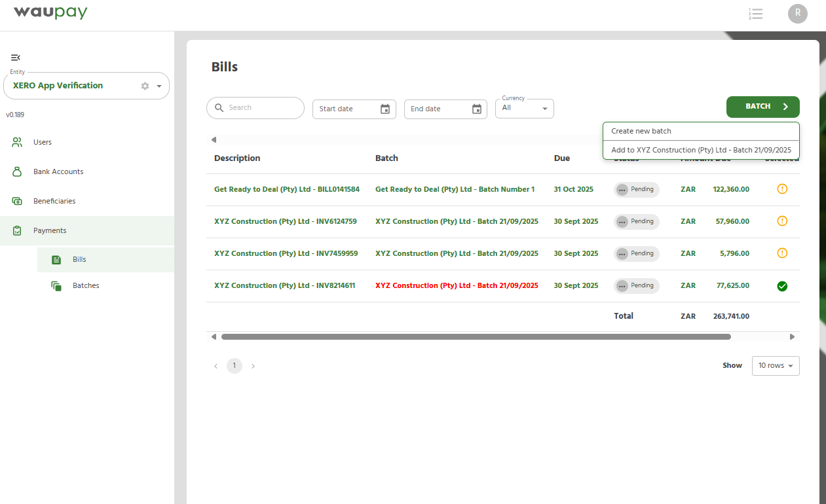
Task: Click amount 5,796.00
Action: point(734,253)
